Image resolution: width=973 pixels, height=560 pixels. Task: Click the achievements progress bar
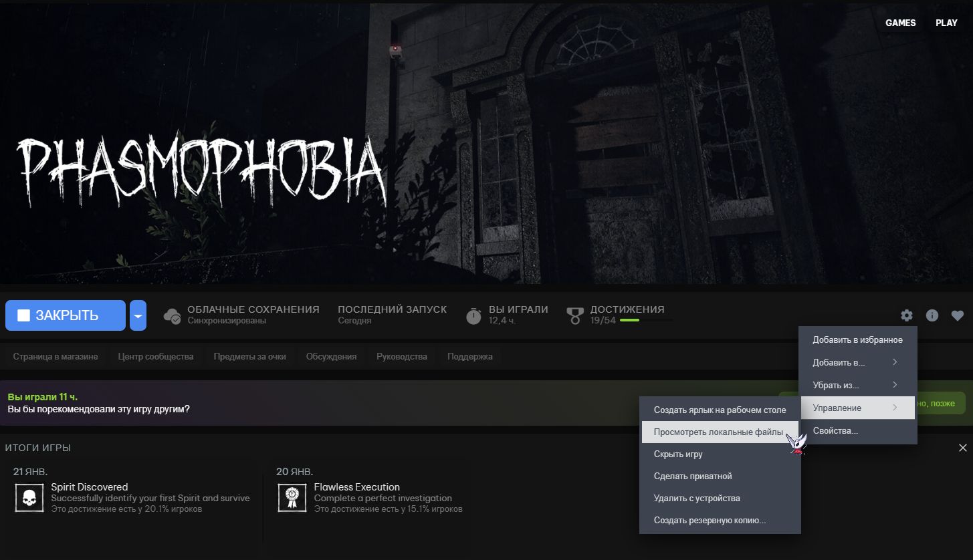[646, 321]
